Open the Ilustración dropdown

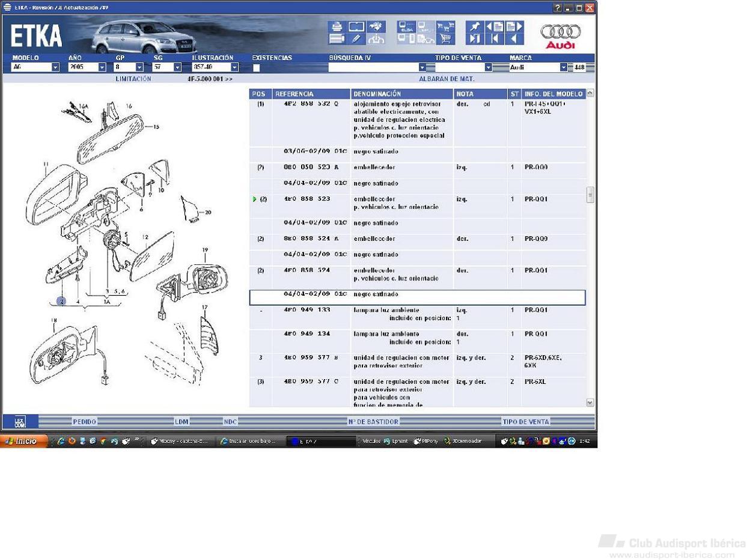234,67
